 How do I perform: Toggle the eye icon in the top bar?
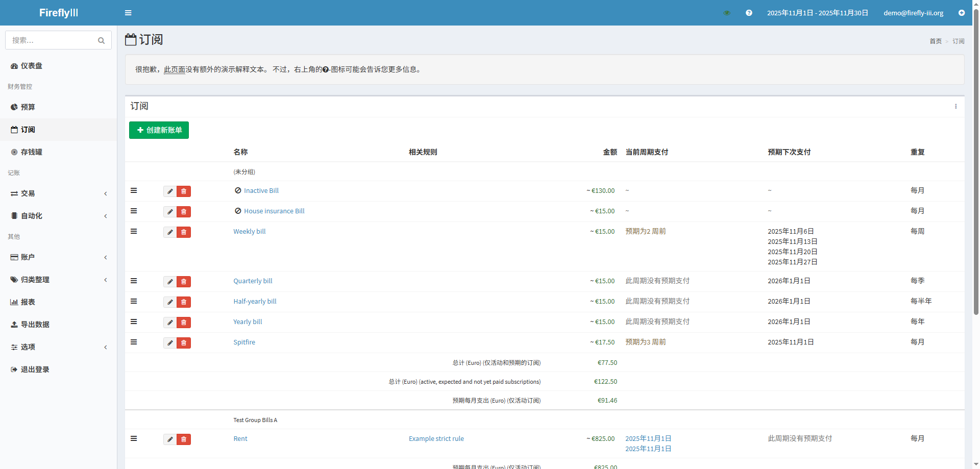click(x=727, y=13)
